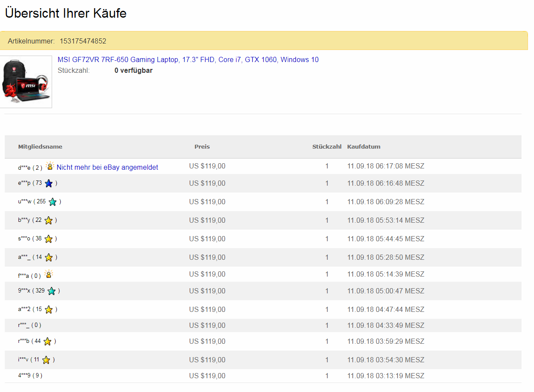The image size is (534, 392).
Task: Click the Kaufdatum column header
Action: pos(363,146)
